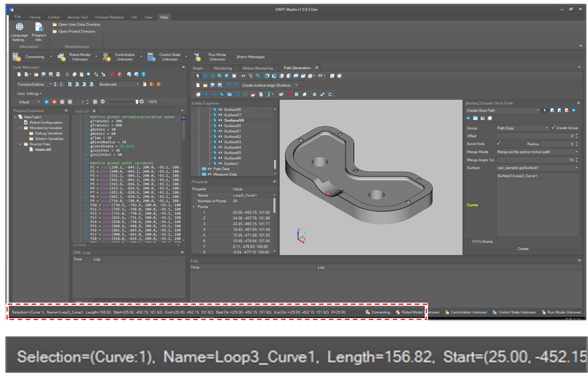Click the red Stop button in Task Manager
This screenshot has width=588, height=376.
(54, 102)
